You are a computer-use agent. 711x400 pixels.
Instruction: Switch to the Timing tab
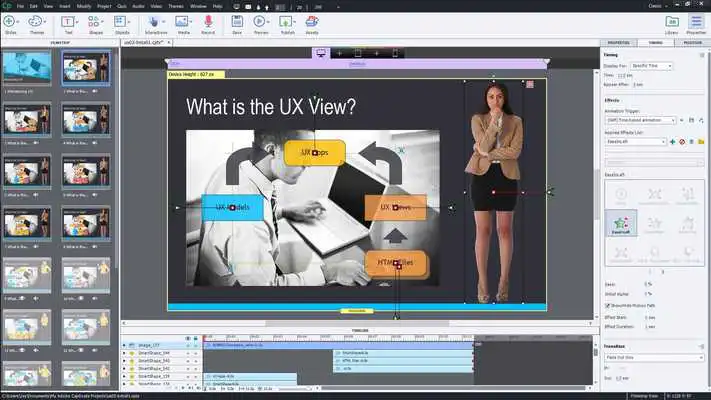pyautogui.click(x=654, y=43)
